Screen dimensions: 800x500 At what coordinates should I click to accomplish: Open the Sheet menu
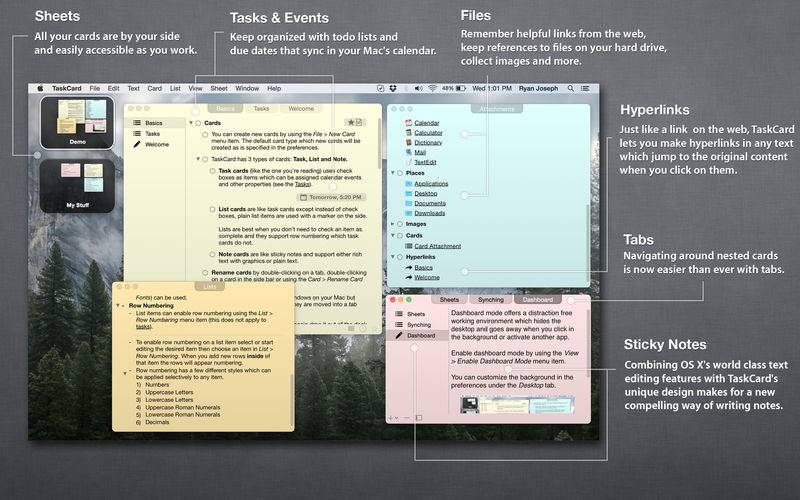point(219,88)
